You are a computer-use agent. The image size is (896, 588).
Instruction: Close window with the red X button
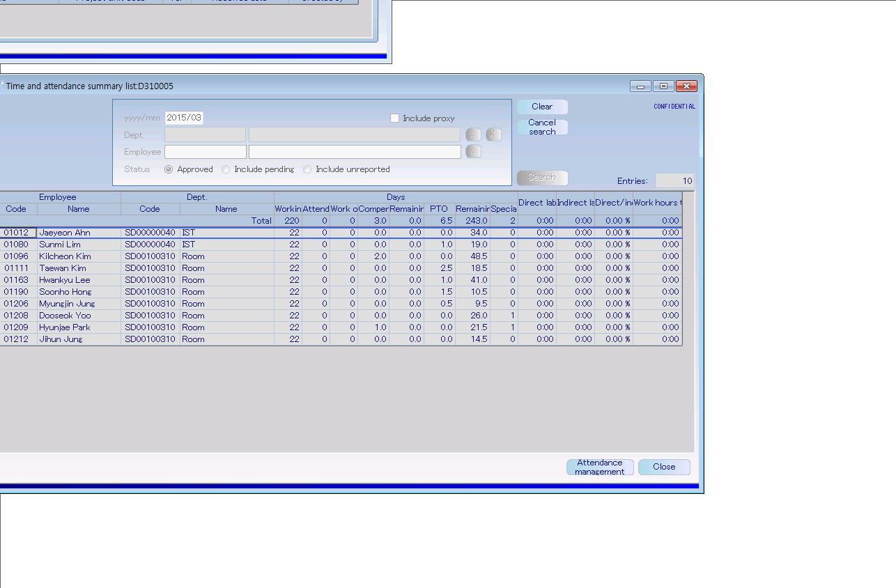coord(687,86)
